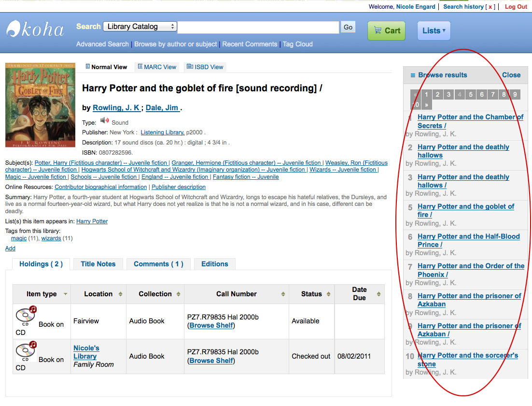532x406 pixels.
Task: Sort holdings by Date Due column
Action: pyautogui.click(x=359, y=294)
